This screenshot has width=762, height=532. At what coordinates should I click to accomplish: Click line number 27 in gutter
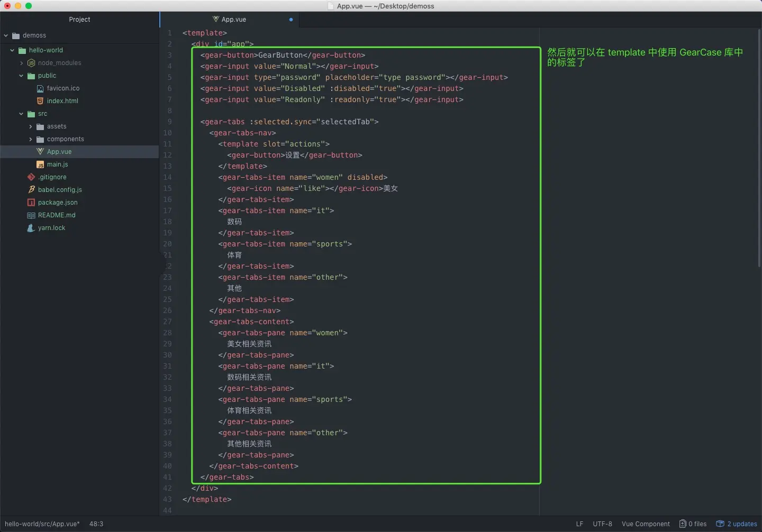click(x=167, y=322)
